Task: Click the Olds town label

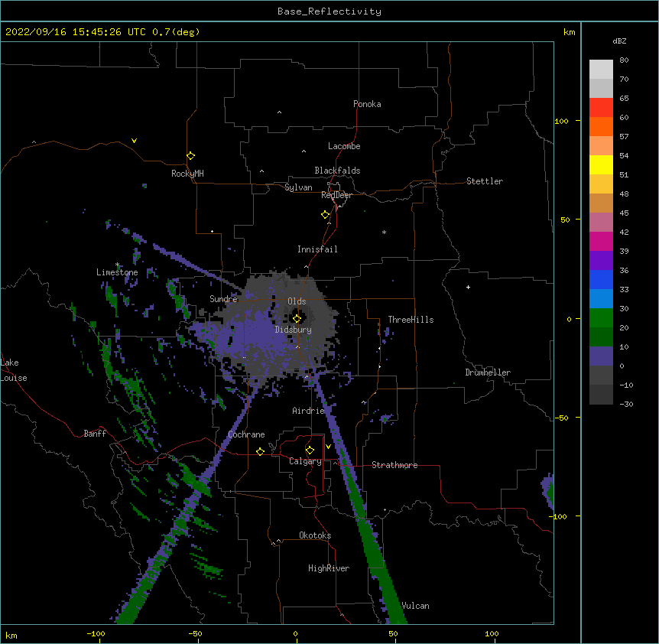Action: [297, 301]
